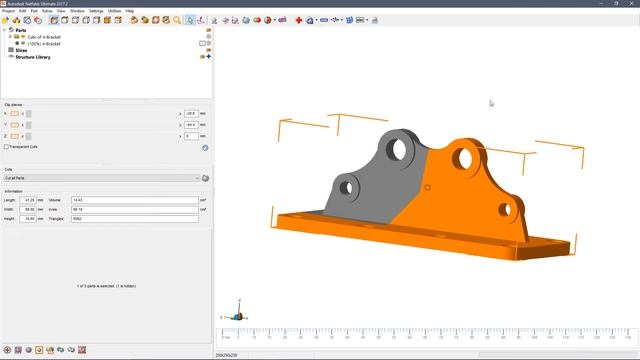The width and height of the screenshot is (640, 360).
Task: Click the red circular arrow toolbar icon
Action: pyautogui.click(x=38, y=20)
